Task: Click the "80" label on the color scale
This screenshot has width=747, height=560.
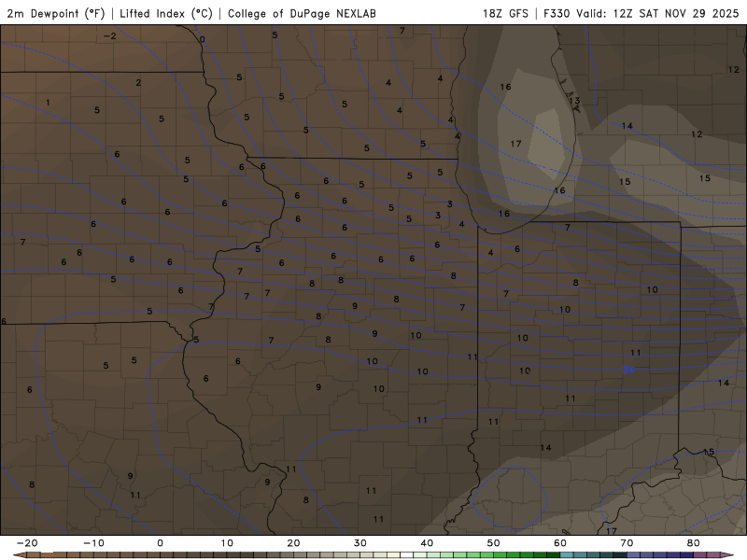Action: point(694,543)
